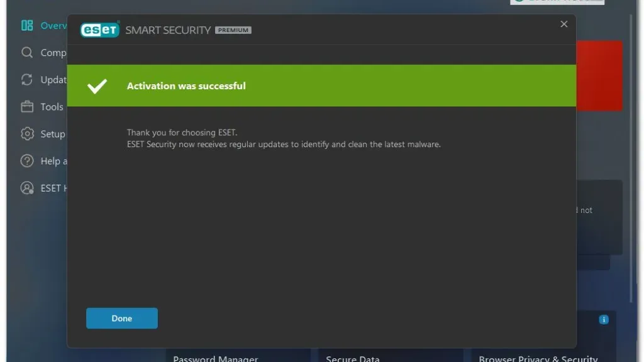Click the Thank you for choosing ESET text
This screenshot has width=644, height=362.
click(x=182, y=133)
